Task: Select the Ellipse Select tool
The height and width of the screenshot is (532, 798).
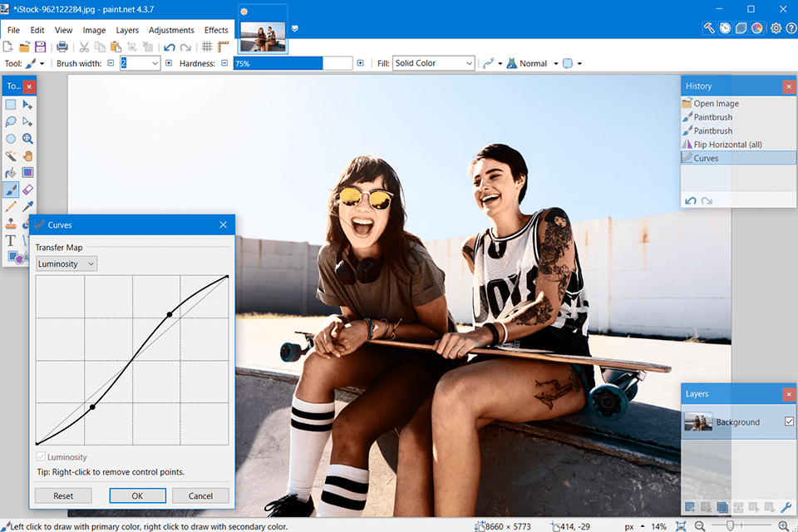Action: (11, 139)
